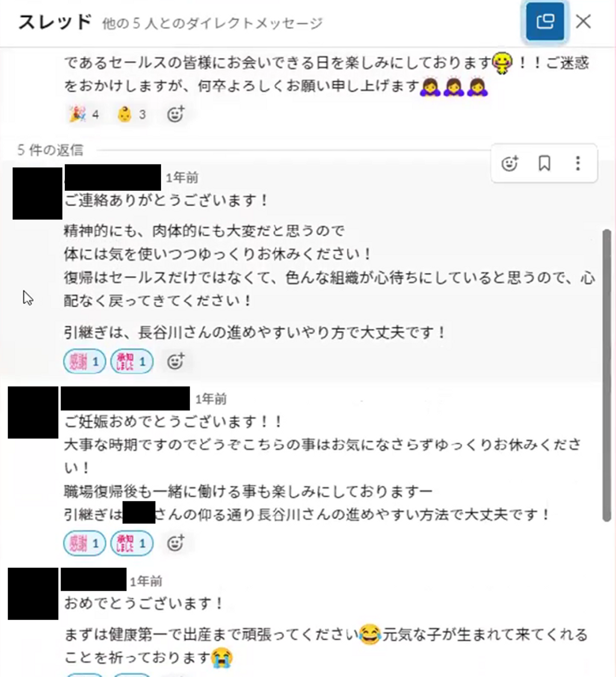This screenshot has width=616, height=677.
Task: Open first reply author's profile avatar
Action: click(x=38, y=193)
